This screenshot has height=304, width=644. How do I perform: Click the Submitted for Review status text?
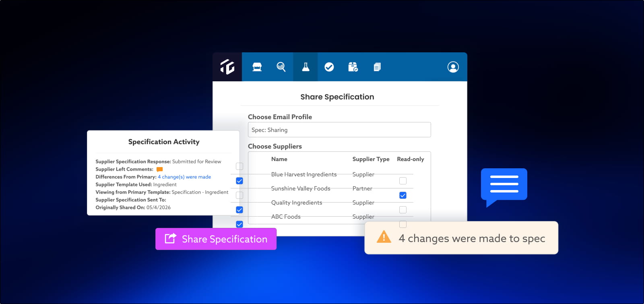[197, 161]
